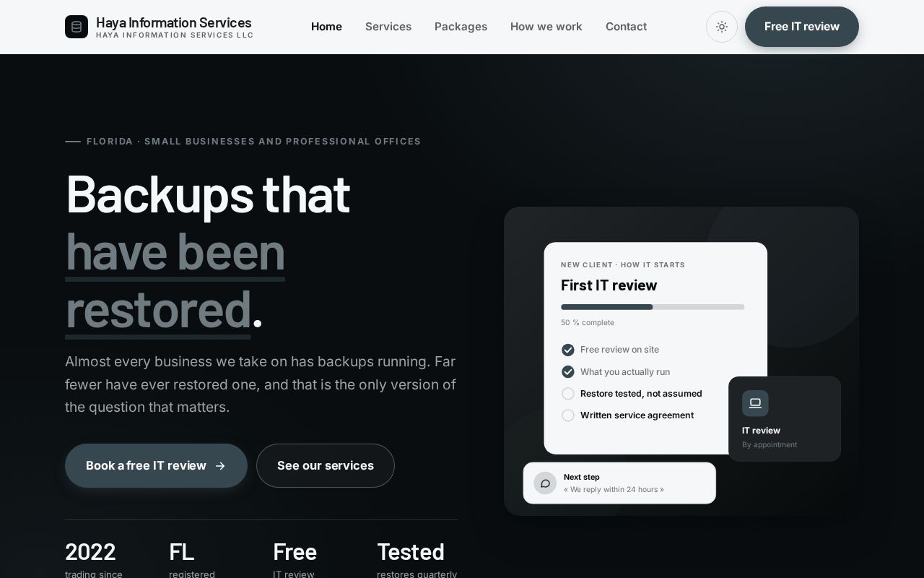Tick the circle for Written service agreement

pos(568,415)
